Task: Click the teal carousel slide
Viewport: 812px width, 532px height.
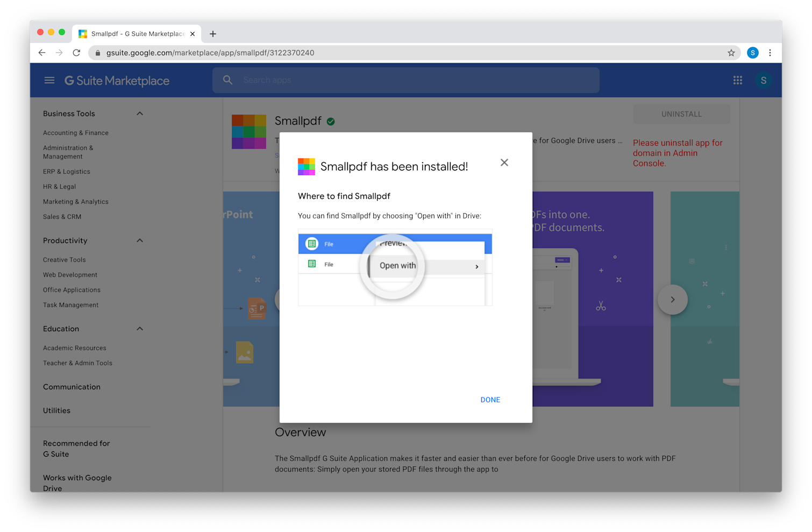Action: click(x=705, y=299)
